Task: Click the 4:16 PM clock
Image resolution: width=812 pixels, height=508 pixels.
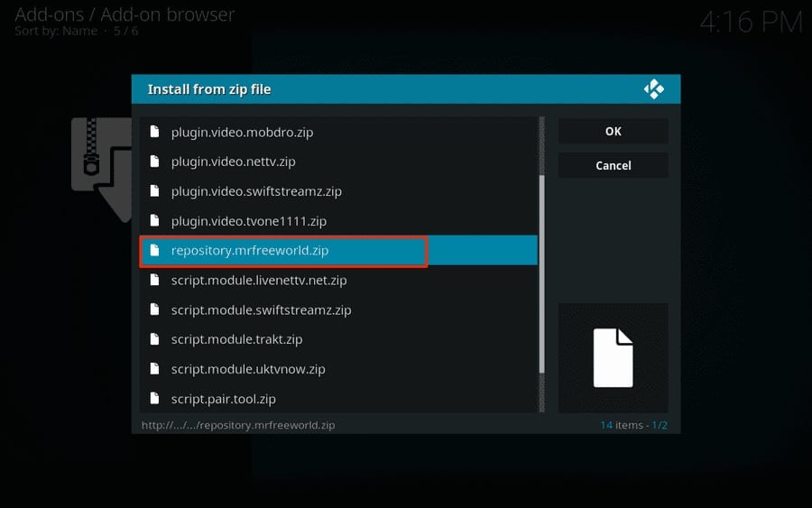Action: point(751,23)
